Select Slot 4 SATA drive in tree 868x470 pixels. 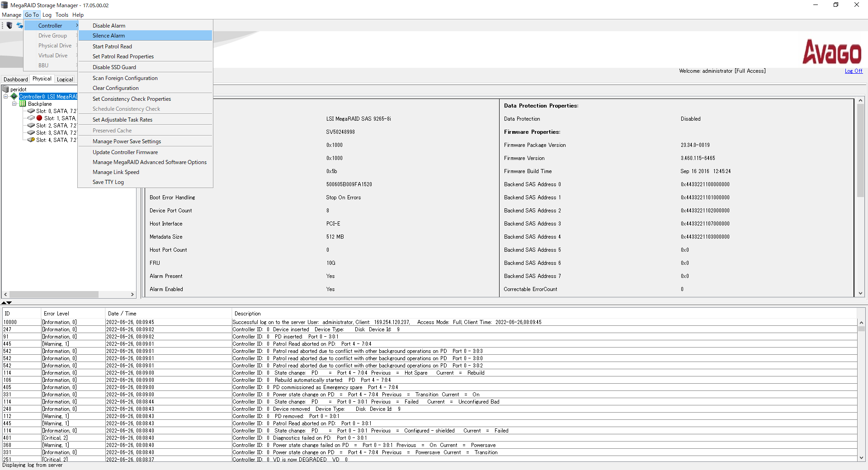coord(57,140)
